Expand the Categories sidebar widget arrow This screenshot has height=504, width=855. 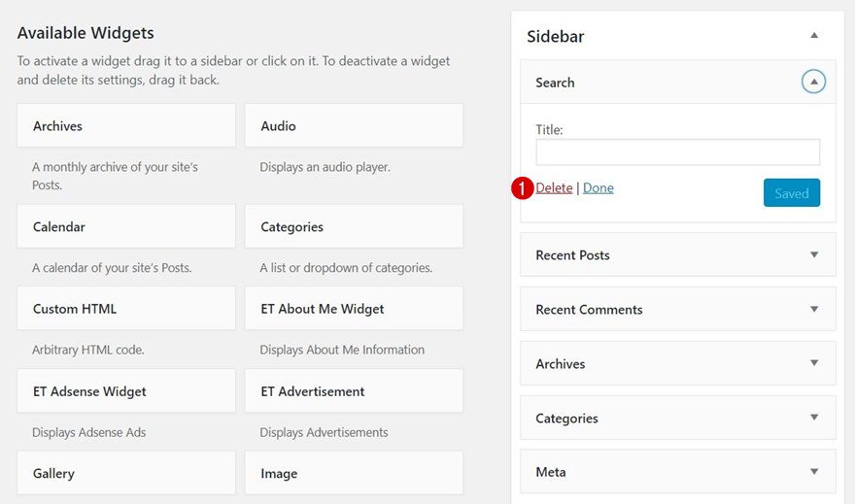[814, 419]
